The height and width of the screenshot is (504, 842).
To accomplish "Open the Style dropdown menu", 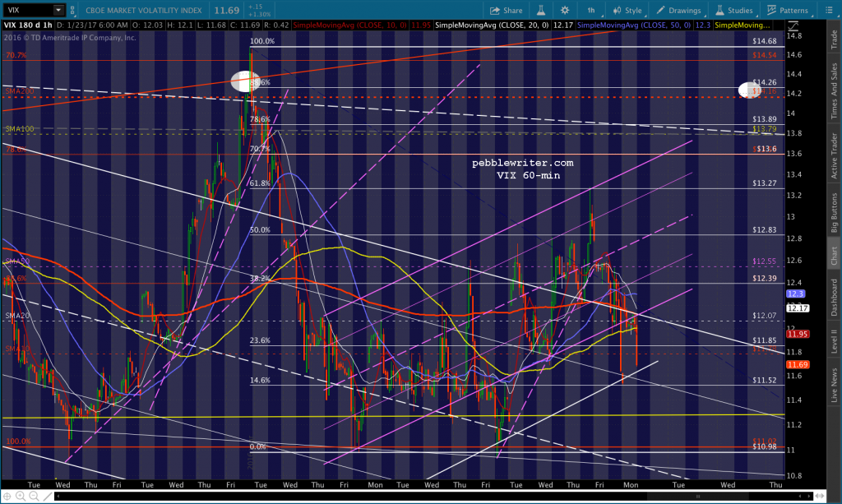I will [x=627, y=10].
